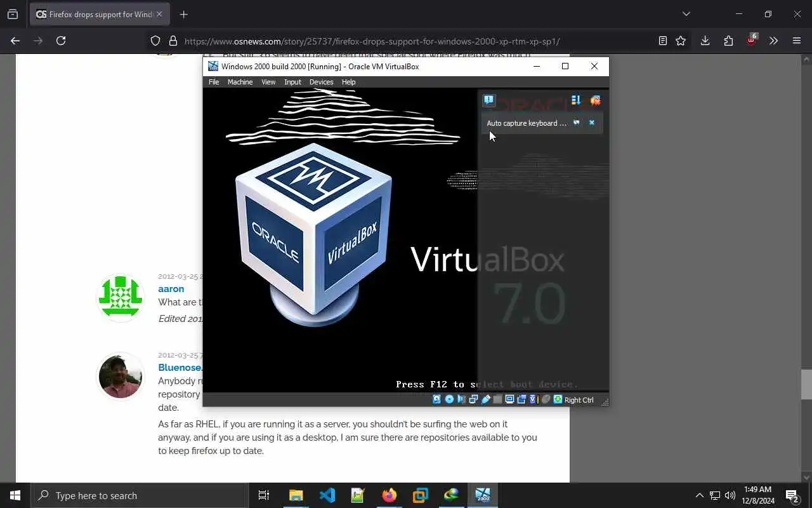Open the Firefox extensions puzzle icon
The image size is (812, 508).
pos(728,41)
